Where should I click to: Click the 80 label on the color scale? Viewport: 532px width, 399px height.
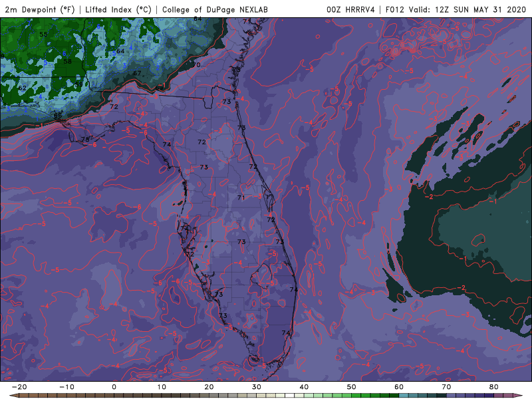coord(494,387)
